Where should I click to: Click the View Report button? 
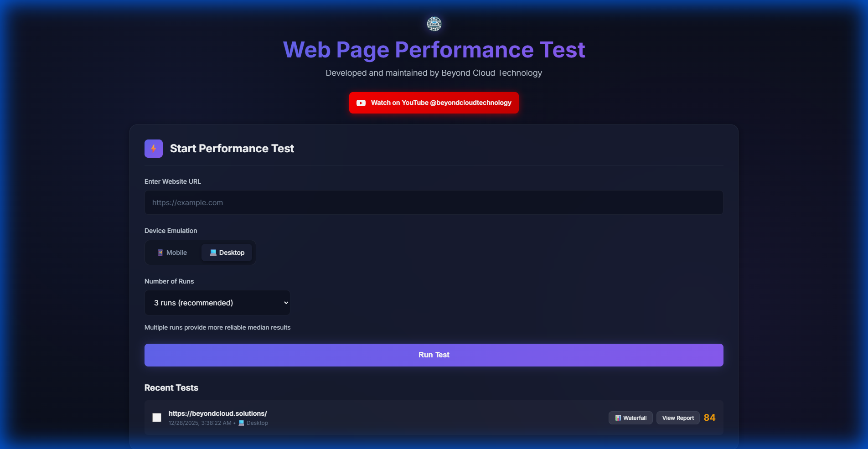pos(678,418)
